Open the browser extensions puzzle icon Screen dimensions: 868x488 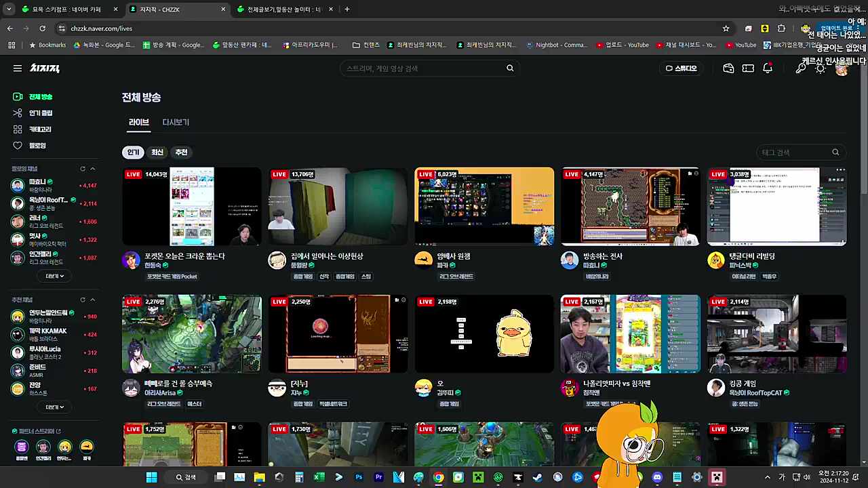click(x=781, y=28)
